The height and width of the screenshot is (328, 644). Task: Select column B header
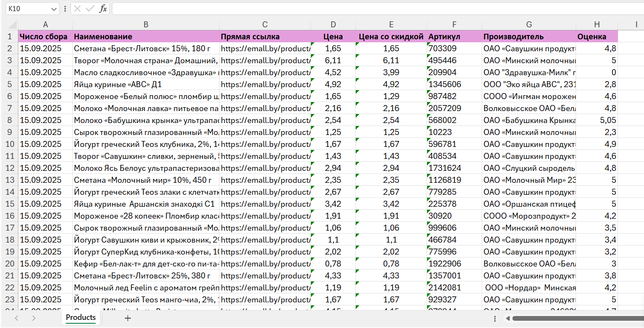pyautogui.click(x=146, y=24)
